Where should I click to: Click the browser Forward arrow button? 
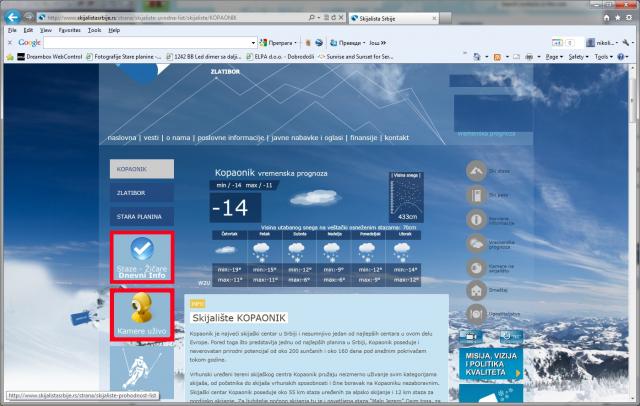tap(28, 17)
